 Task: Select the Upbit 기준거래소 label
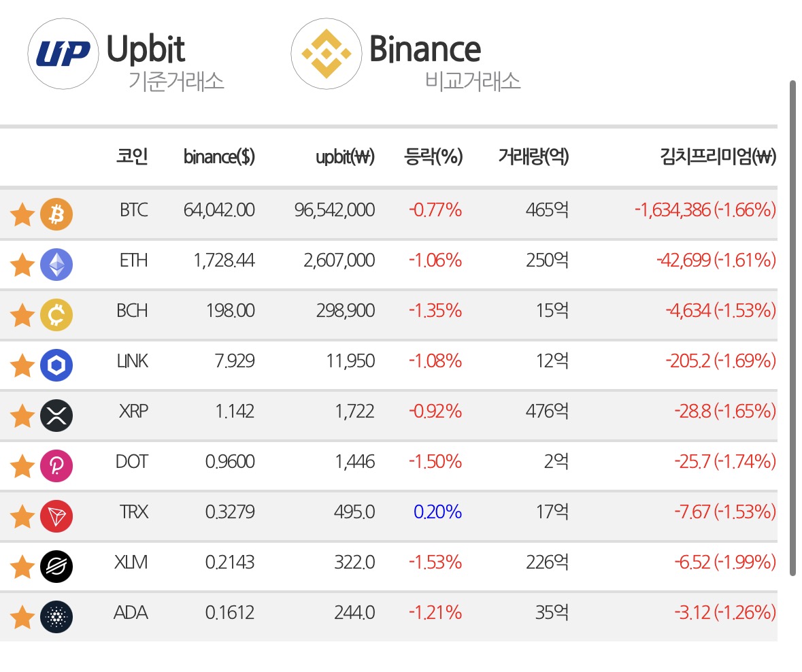tap(176, 82)
